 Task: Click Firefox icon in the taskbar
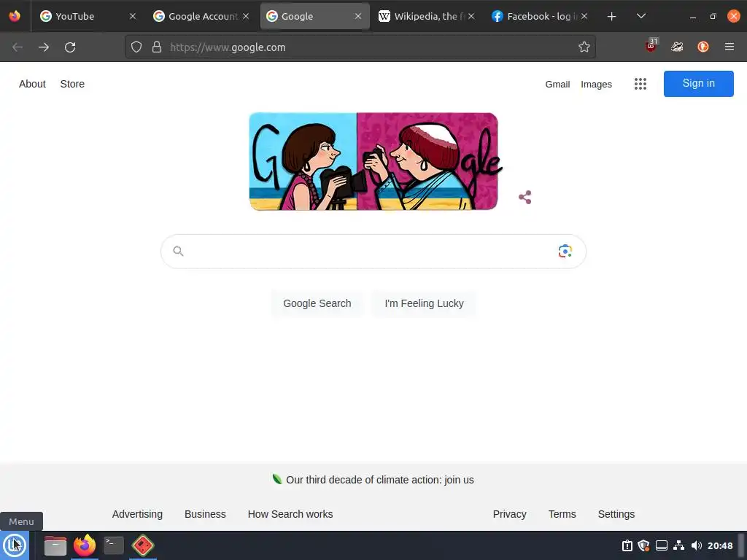(85, 545)
